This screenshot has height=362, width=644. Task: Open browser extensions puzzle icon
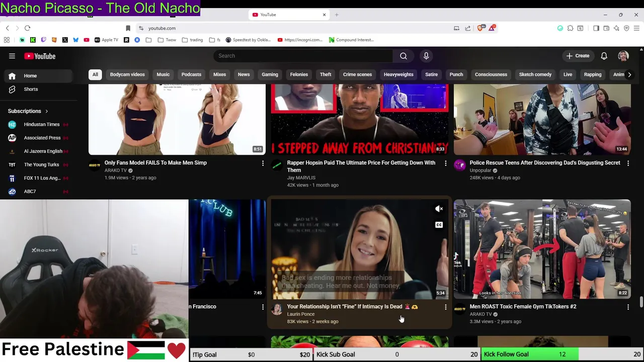tap(570, 28)
